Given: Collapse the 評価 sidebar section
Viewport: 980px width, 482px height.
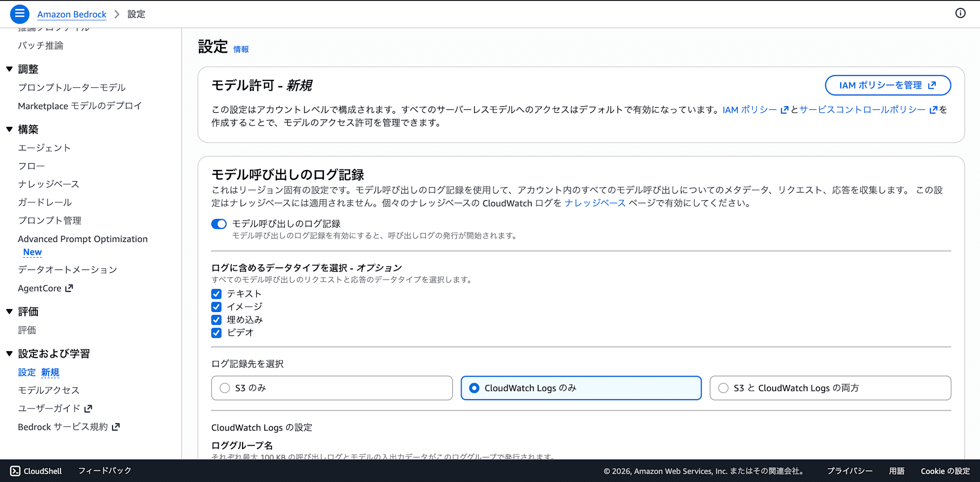Looking at the screenshot, I should tap(9, 312).
